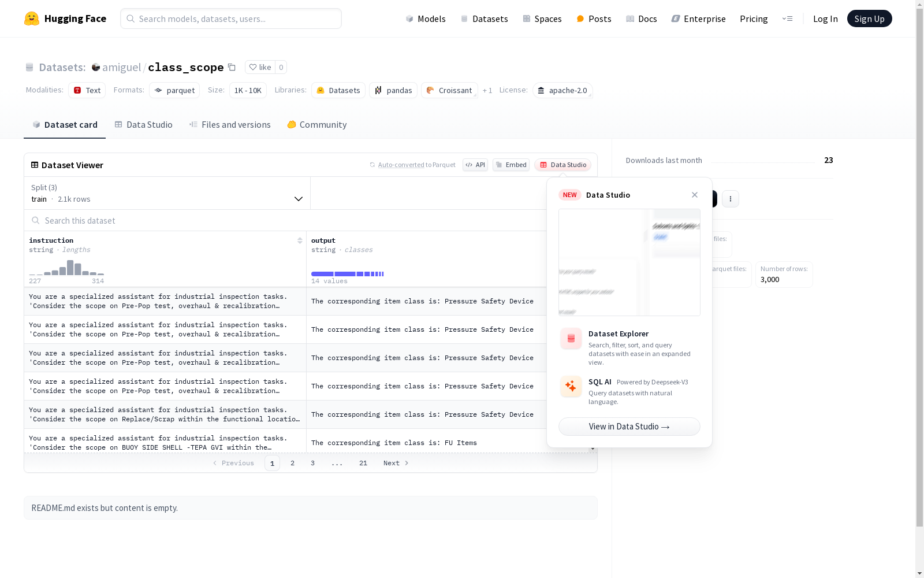Click the three-dot more options button

click(x=731, y=199)
